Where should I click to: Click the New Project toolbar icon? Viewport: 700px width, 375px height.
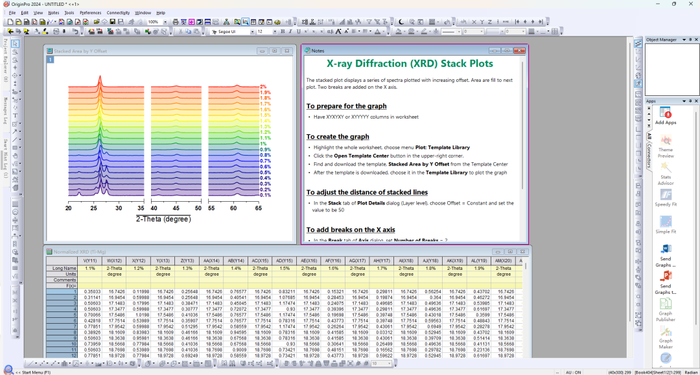11,21
